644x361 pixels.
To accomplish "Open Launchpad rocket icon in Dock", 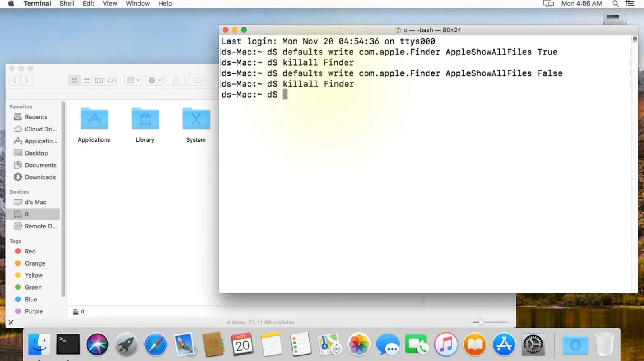I will [x=126, y=345].
